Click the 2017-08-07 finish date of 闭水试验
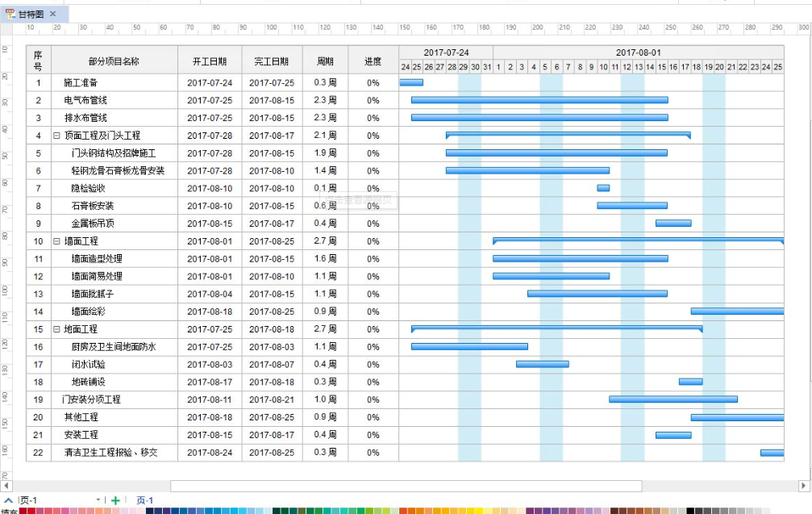 coord(272,364)
